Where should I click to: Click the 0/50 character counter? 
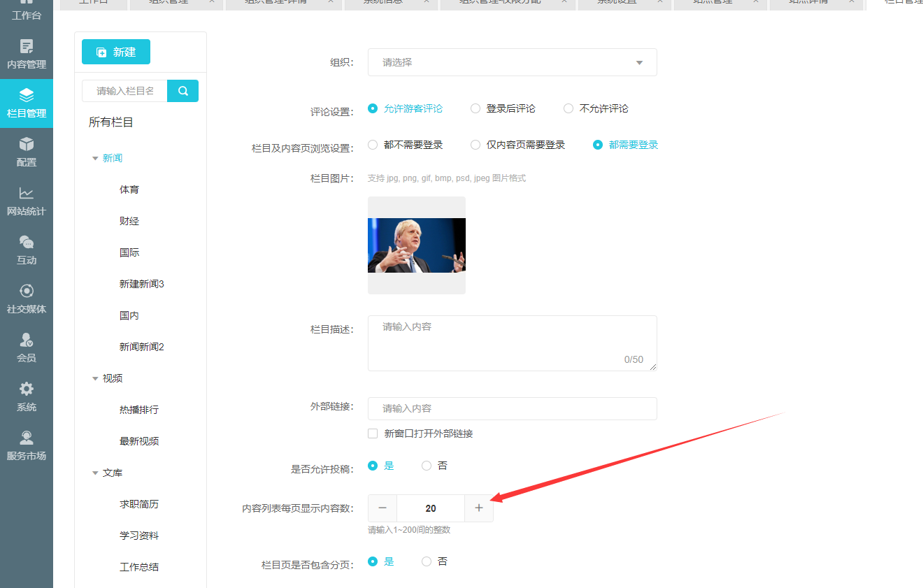(x=634, y=359)
